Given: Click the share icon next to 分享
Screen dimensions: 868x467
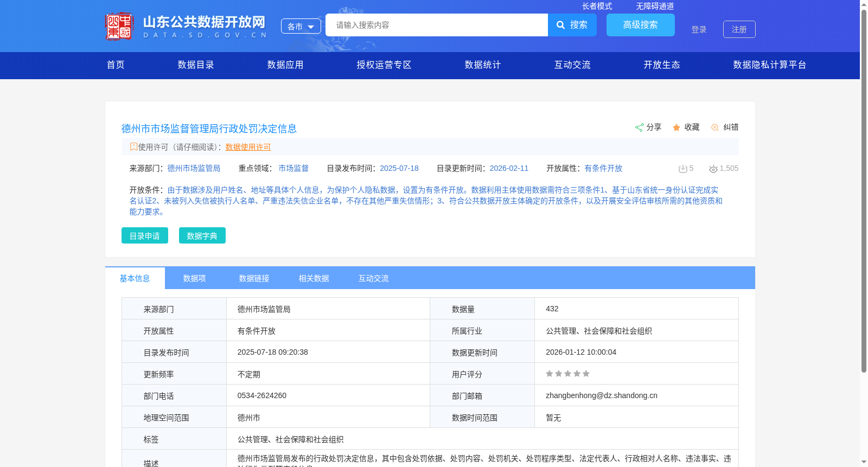Looking at the screenshot, I should (x=639, y=127).
